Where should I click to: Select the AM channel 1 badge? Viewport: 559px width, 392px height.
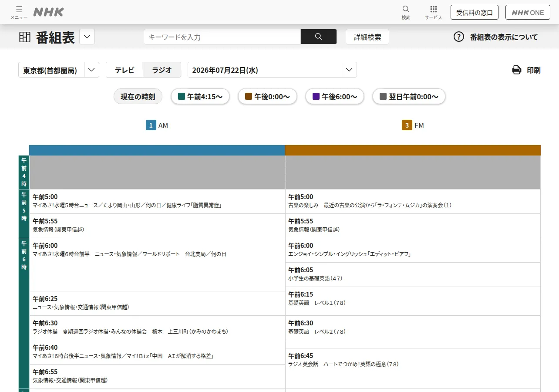(x=151, y=125)
